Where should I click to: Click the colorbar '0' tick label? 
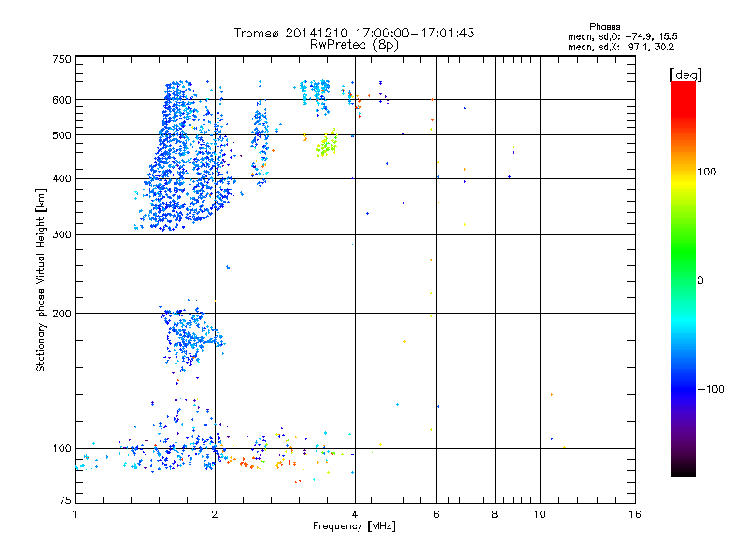(700, 281)
